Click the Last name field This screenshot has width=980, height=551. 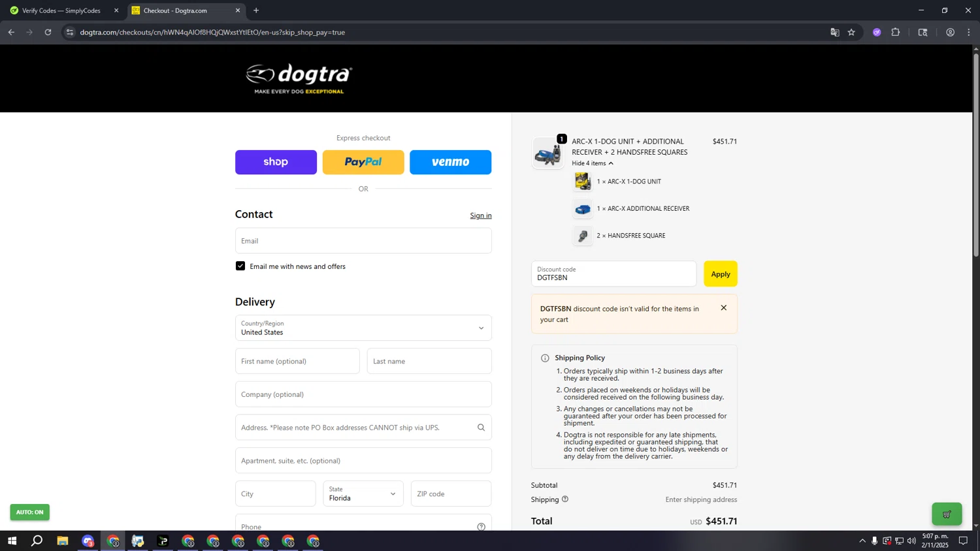[429, 361]
